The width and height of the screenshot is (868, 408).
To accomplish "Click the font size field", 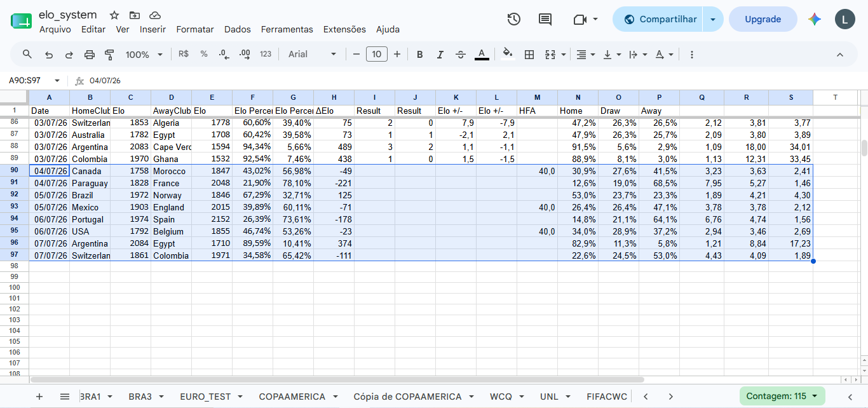I will pos(377,54).
